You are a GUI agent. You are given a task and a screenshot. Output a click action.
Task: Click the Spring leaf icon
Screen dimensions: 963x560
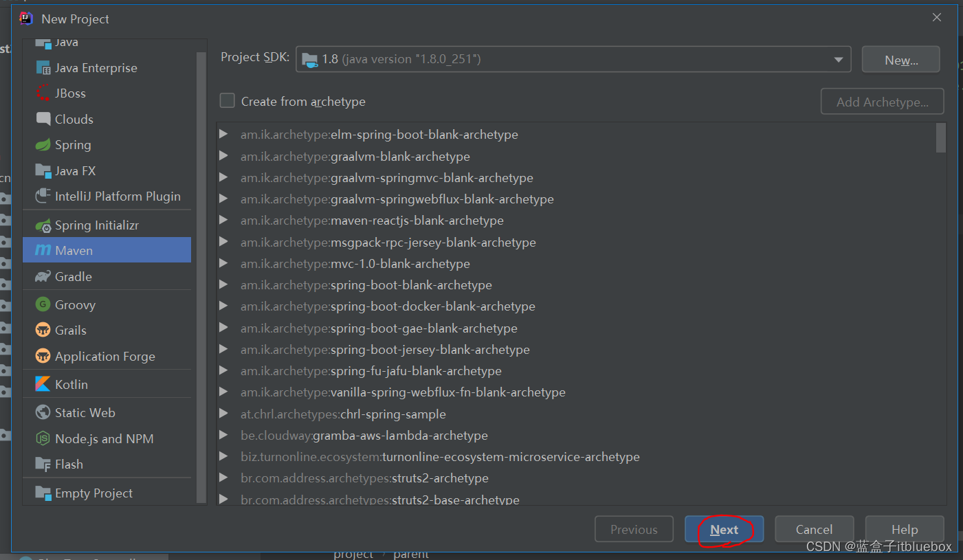click(x=43, y=145)
